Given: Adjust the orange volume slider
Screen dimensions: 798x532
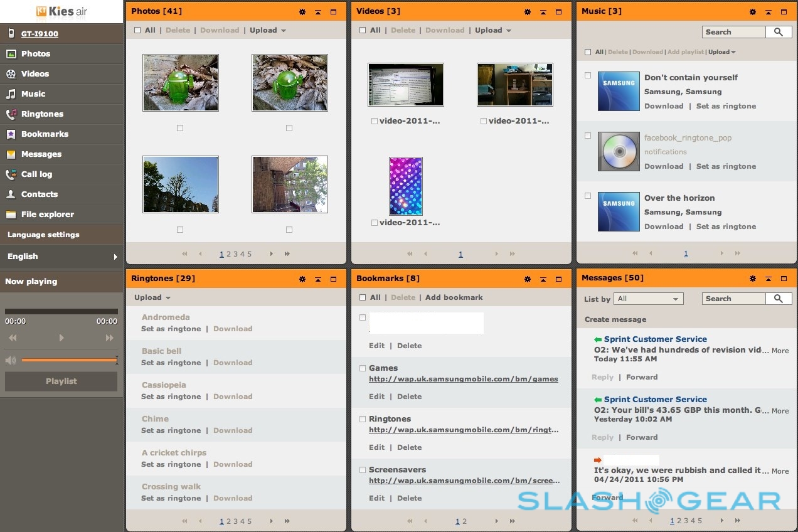Looking at the screenshot, I should 69,360.
